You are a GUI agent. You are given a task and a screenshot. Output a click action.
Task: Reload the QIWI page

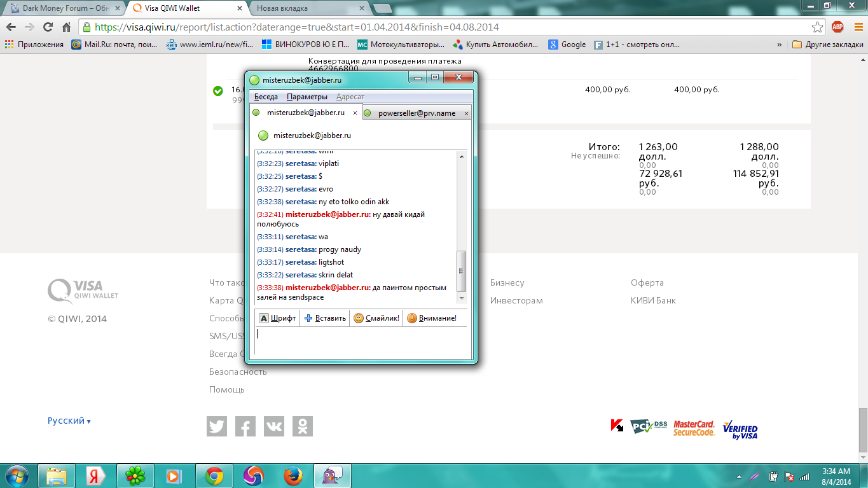tap(48, 27)
